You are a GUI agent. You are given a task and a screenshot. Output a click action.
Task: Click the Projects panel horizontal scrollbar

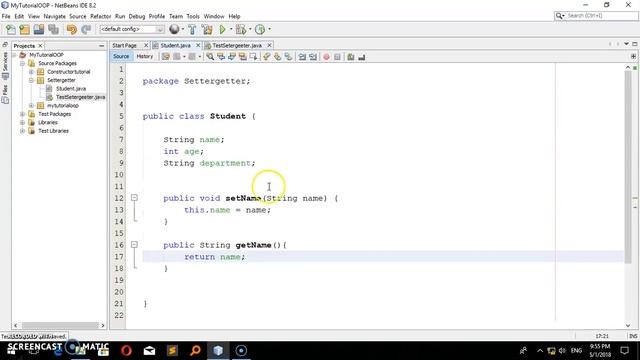click(x=60, y=325)
